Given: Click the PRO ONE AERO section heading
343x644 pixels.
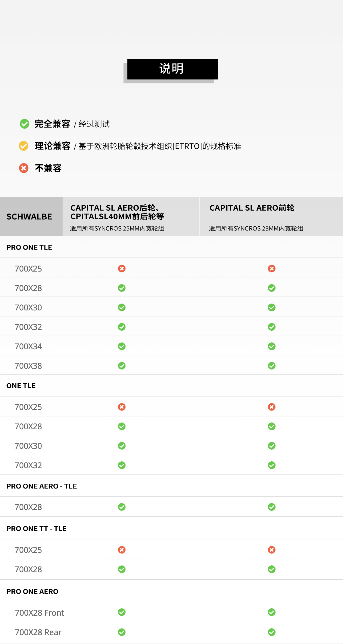Looking at the screenshot, I should click(32, 591).
